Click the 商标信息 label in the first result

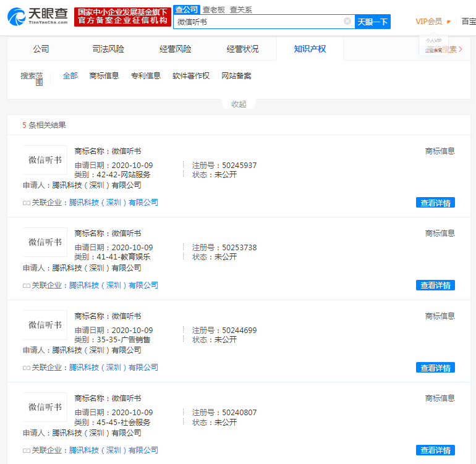click(x=440, y=151)
